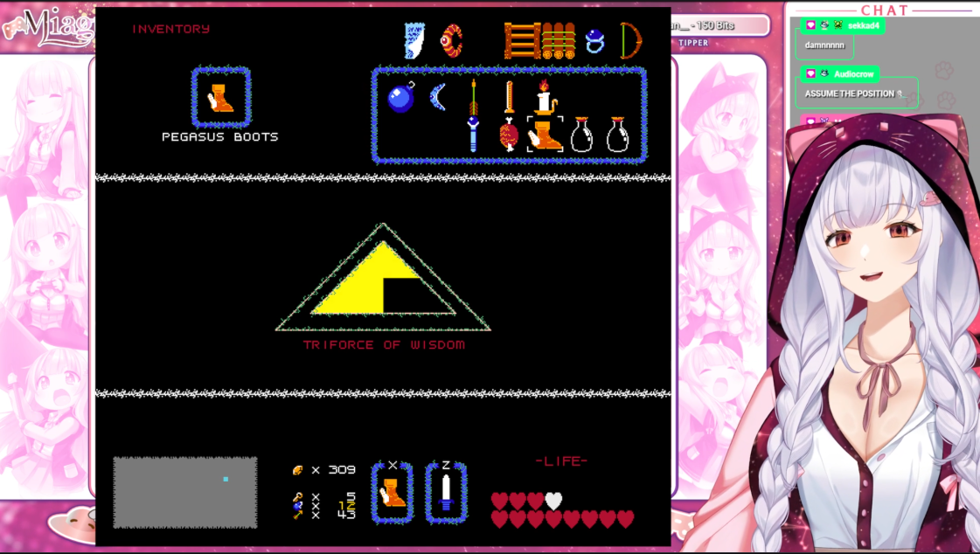This screenshot has width=980, height=554.
Task: Click the streamer logo in top-left corner
Action: click(x=48, y=27)
